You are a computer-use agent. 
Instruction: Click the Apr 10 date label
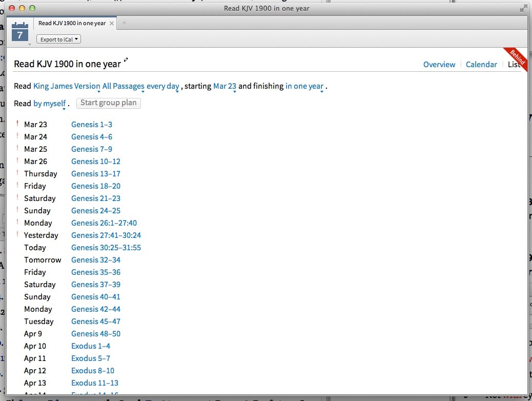coord(35,346)
